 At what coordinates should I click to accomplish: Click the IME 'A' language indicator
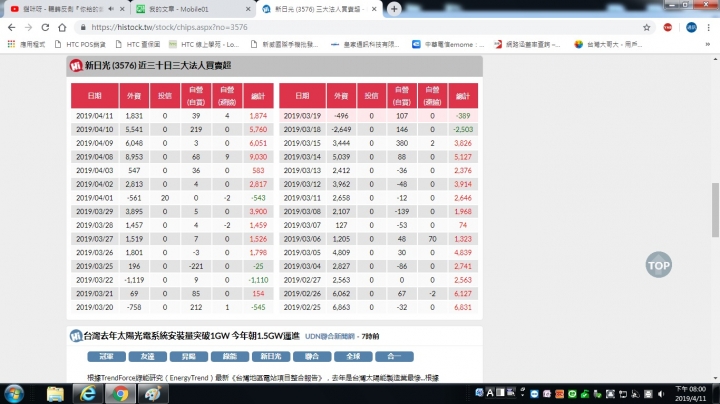pyautogui.click(x=490, y=393)
